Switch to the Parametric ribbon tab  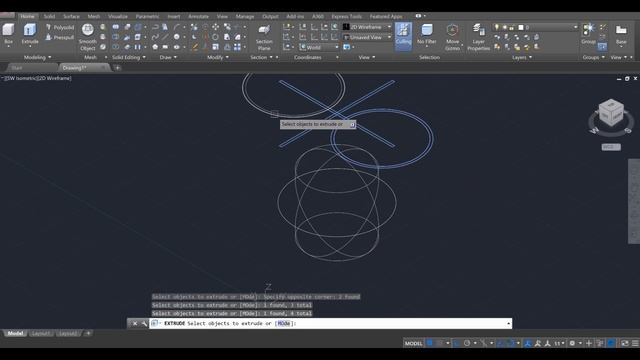[x=147, y=16]
